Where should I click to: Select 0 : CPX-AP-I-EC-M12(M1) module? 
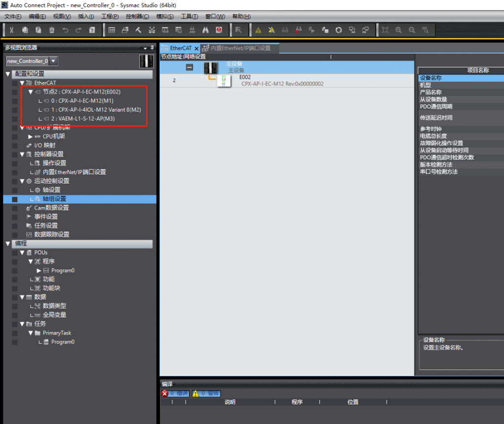(82, 101)
